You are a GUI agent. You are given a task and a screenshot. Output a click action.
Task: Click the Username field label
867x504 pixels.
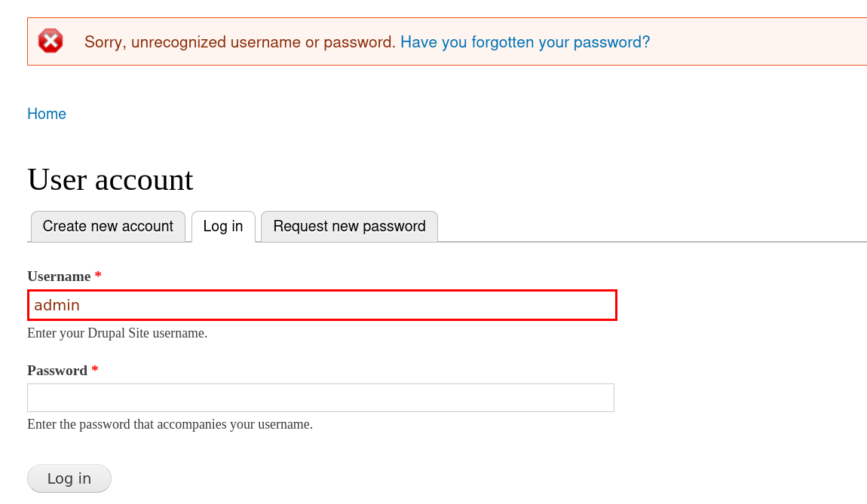pos(59,276)
